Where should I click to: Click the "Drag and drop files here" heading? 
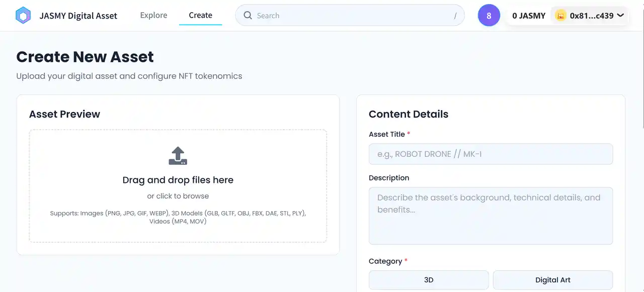[178, 180]
